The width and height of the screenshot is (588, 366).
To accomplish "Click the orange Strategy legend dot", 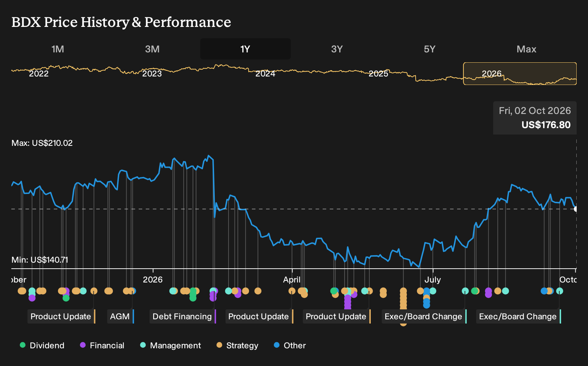I will point(219,345).
